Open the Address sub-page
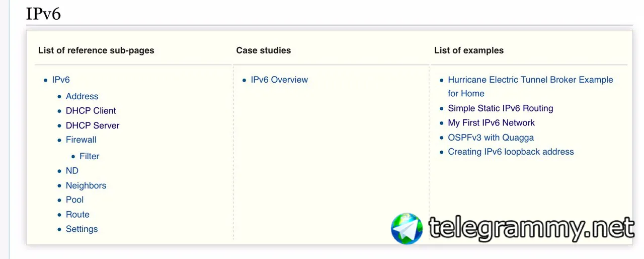644x259 pixels. (82, 96)
